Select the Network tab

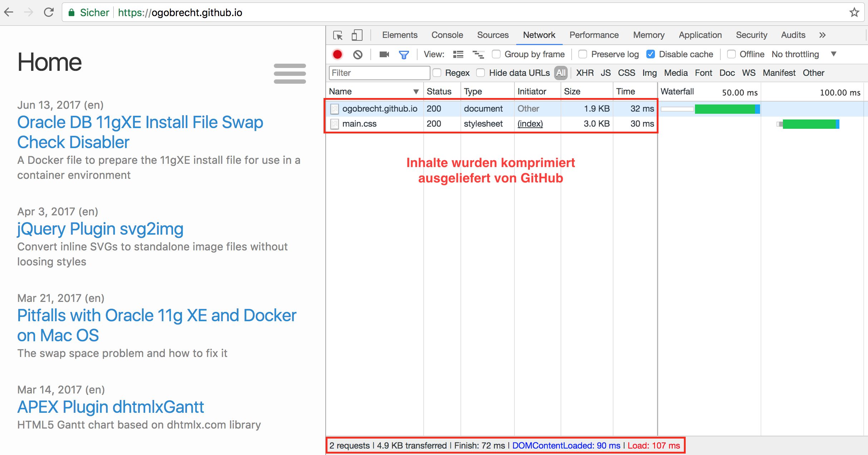click(x=539, y=35)
